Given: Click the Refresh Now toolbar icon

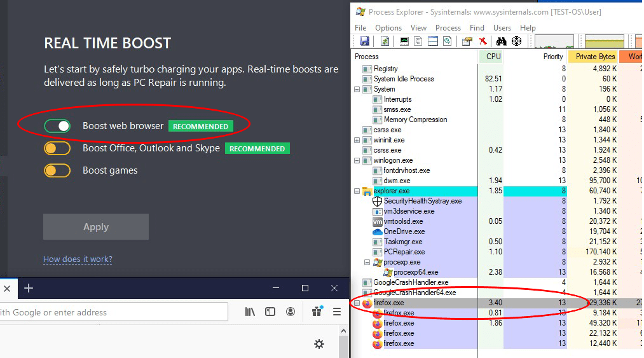Looking at the screenshot, I should point(385,41).
